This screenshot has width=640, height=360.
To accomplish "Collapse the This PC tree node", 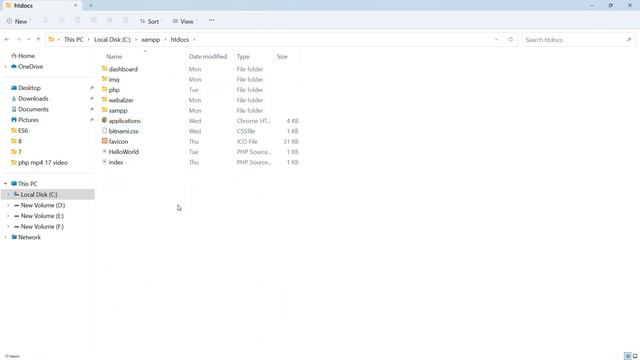I will (5, 184).
